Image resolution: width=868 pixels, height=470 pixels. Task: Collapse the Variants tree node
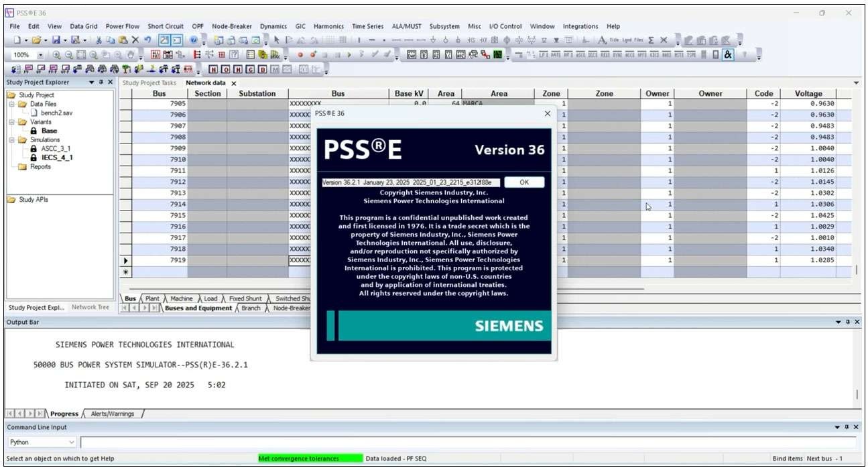(11, 122)
